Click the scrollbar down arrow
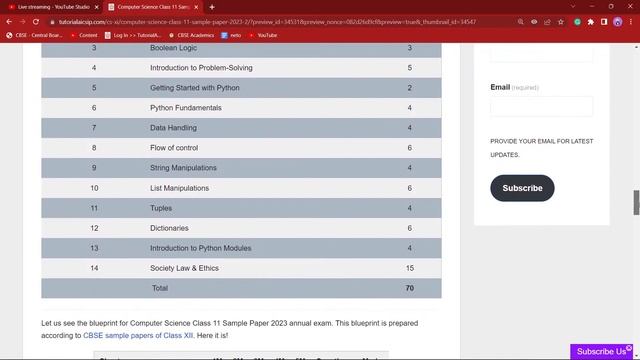This screenshot has width=640, height=360. (x=636, y=357)
